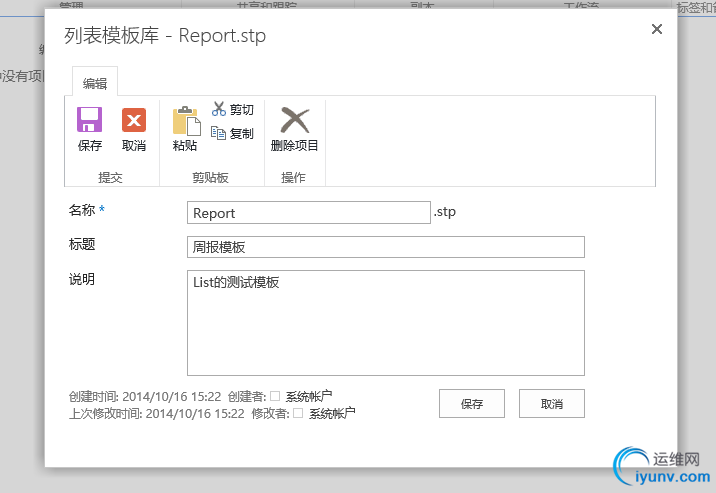Click the bottom 保存 button
Screen dimensions: 716x493
click(472, 404)
